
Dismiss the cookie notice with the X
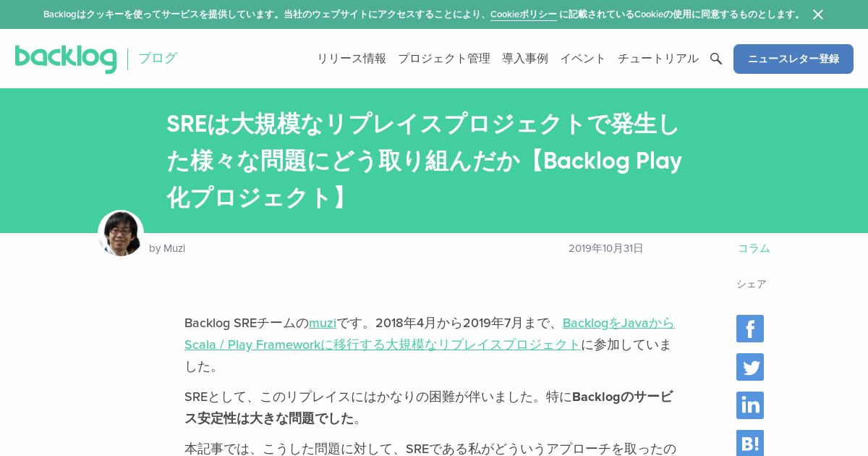pyautogui.click(x=818, y=14)
